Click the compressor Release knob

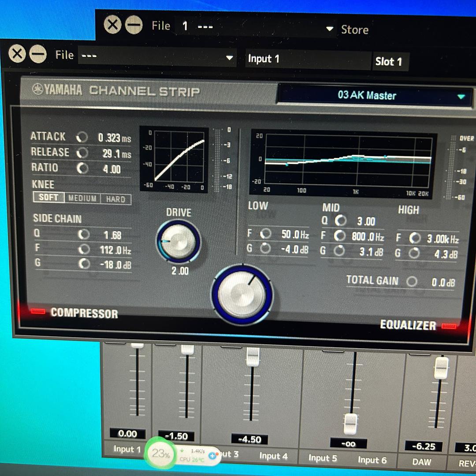(x=82, y=153)
